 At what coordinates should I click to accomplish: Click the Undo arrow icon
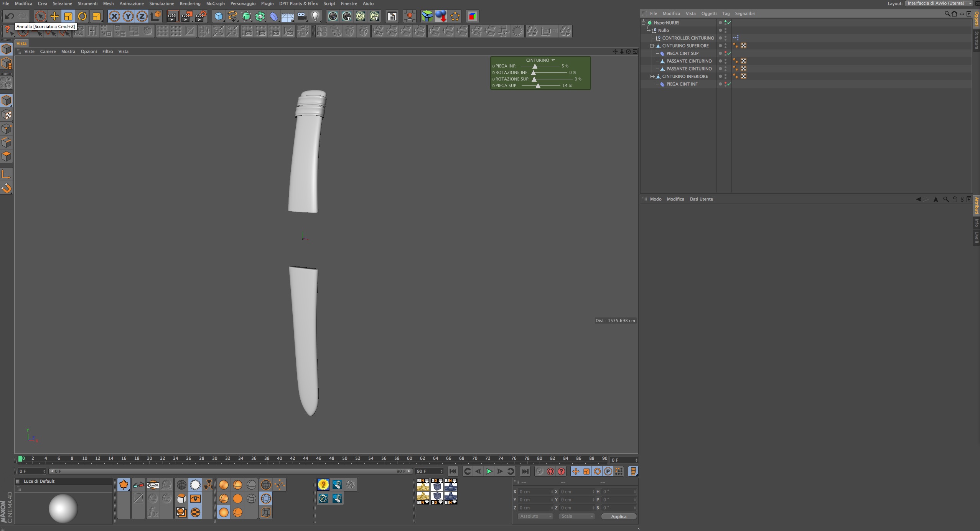click(x=9, y=16)
